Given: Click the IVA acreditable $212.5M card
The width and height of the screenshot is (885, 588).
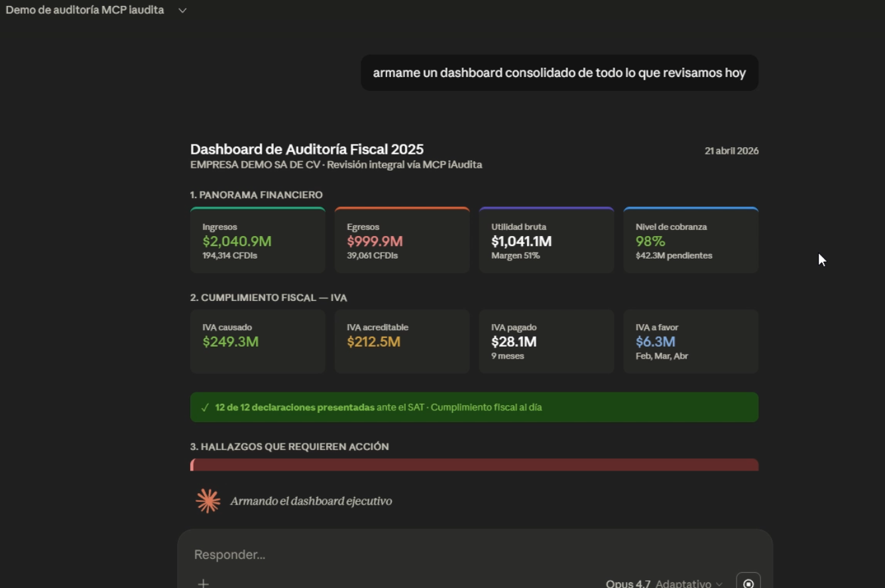Looking at the screenshot, I should point(402,341).
